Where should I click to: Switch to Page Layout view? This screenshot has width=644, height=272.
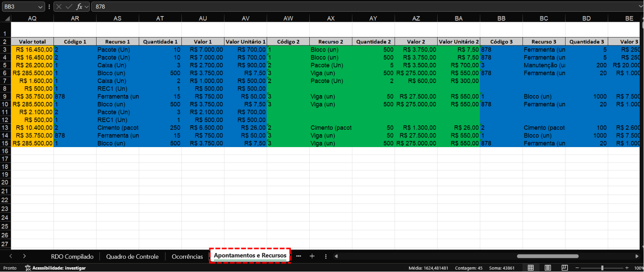point(547,268)
